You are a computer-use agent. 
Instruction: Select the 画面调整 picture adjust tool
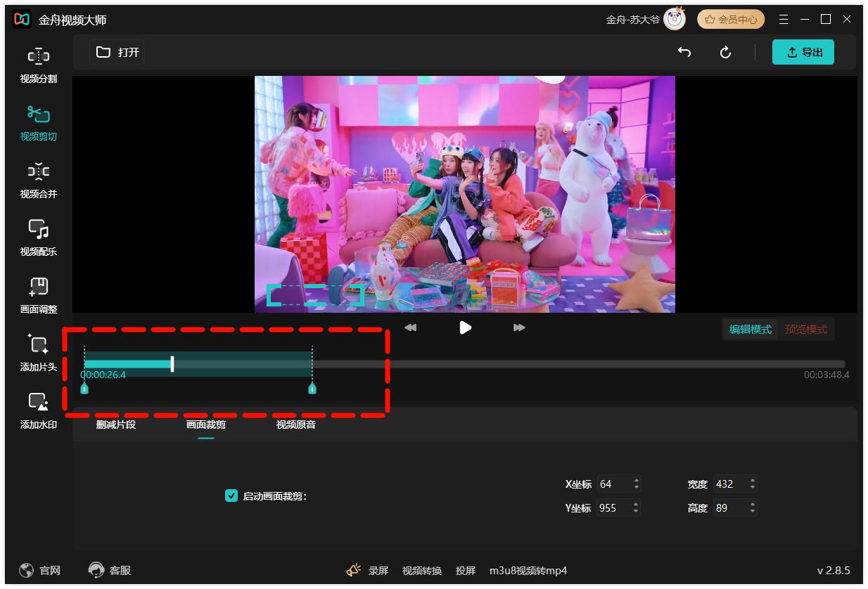[x=39, y=296]
